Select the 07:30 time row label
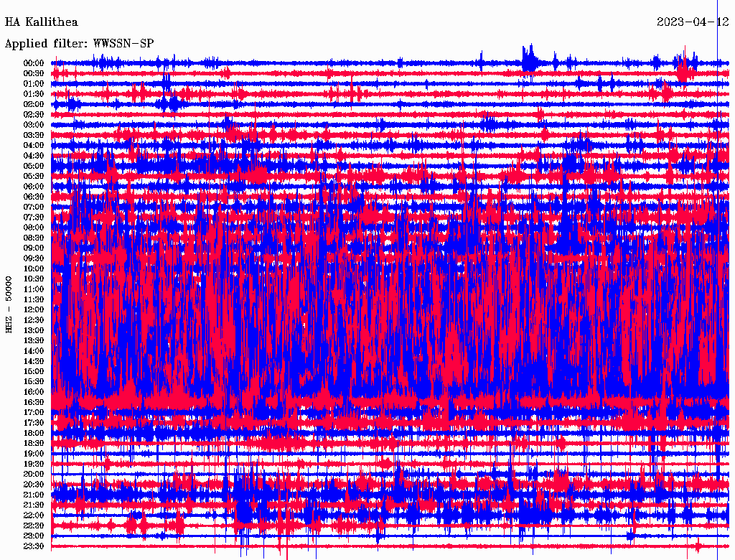The height and width of the screenshot is (560, 735). pos(34,217)
